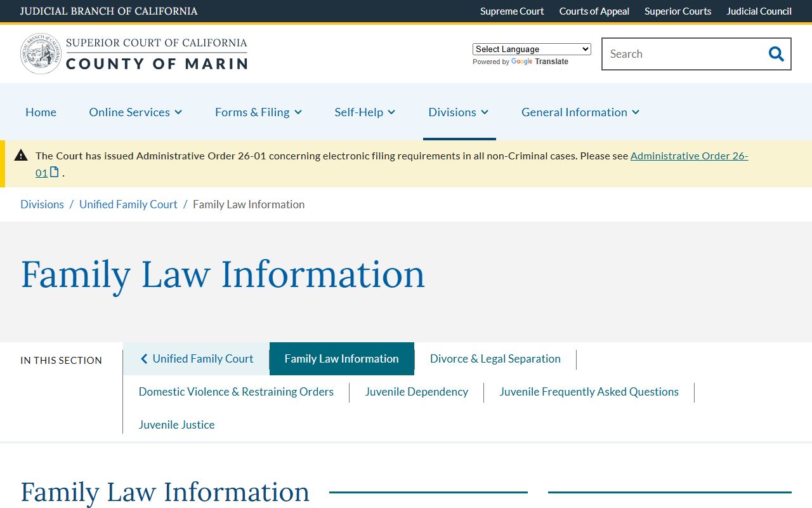Open the Administrative Order 26-01 link
The image size is (812, 508).
click(689, 156)
